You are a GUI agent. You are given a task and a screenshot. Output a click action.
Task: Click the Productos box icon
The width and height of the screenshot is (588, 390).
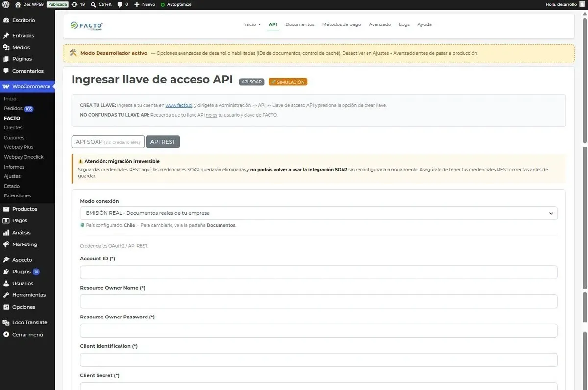tap(6, 209)
